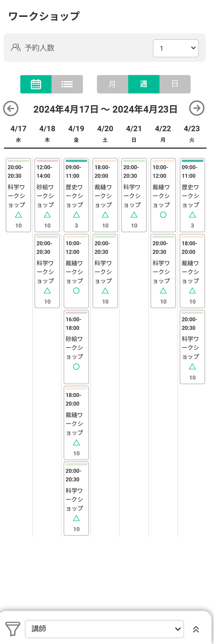Click circle availability icon on 4/22 裁縫ワークショップ

click(x=163, y=215)
